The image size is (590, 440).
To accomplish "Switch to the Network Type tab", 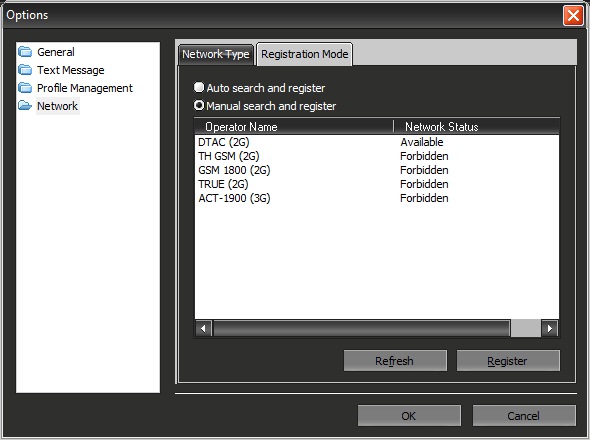I will point(216,55).
